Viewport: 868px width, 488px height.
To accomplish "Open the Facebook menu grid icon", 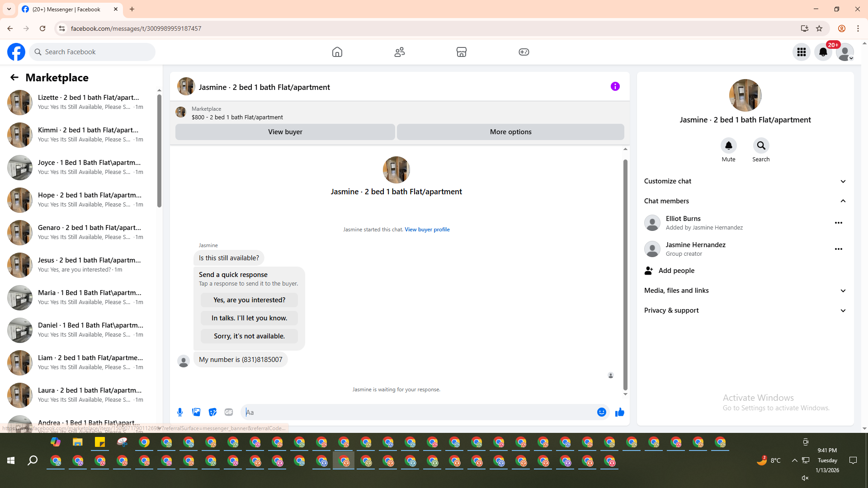I will (x=801, y=52).
